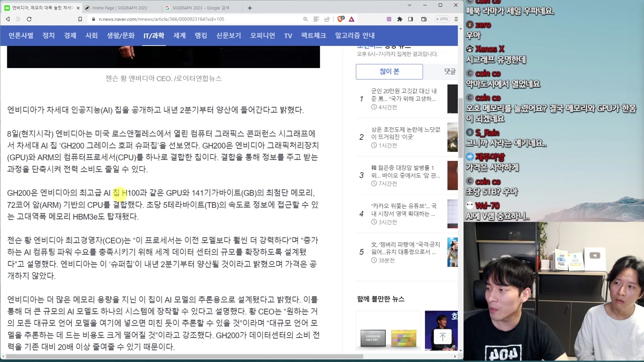This screenshot has height=362, width=644.
Task: Click chat username zero
Action: 483,24
